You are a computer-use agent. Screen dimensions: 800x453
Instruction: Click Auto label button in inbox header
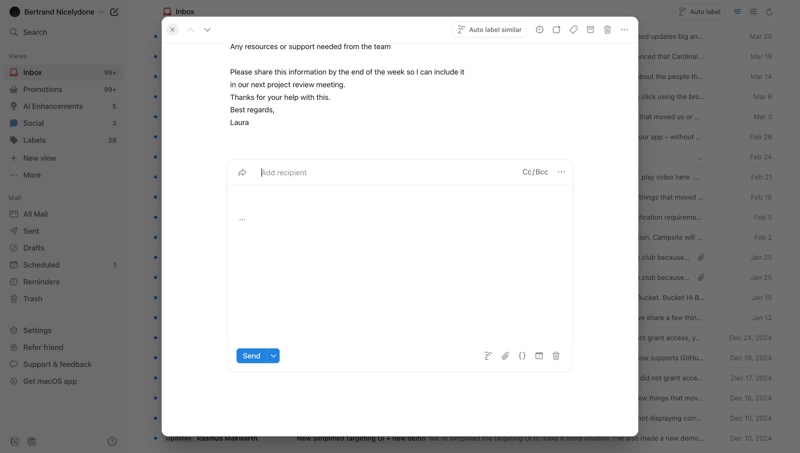pos(699,12)
